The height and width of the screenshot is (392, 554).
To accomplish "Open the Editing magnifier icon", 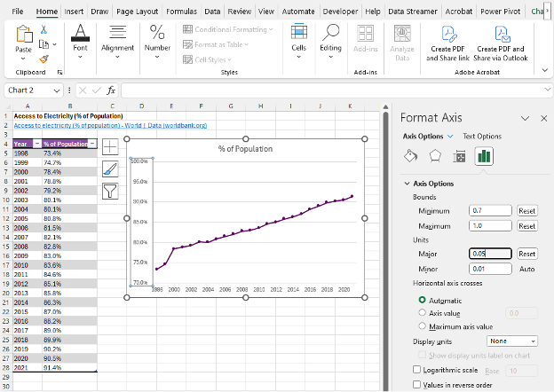I will click(330, 33).
